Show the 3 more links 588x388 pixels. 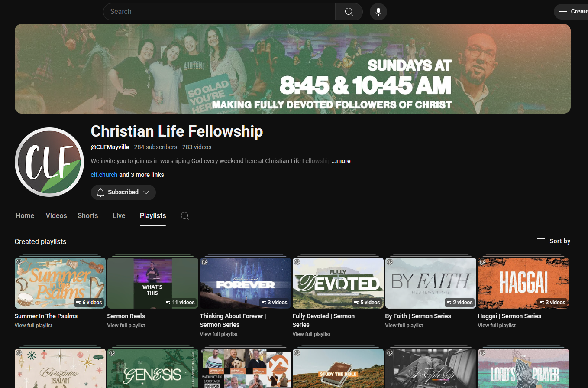pyautogui.click(x=142, y=175)
